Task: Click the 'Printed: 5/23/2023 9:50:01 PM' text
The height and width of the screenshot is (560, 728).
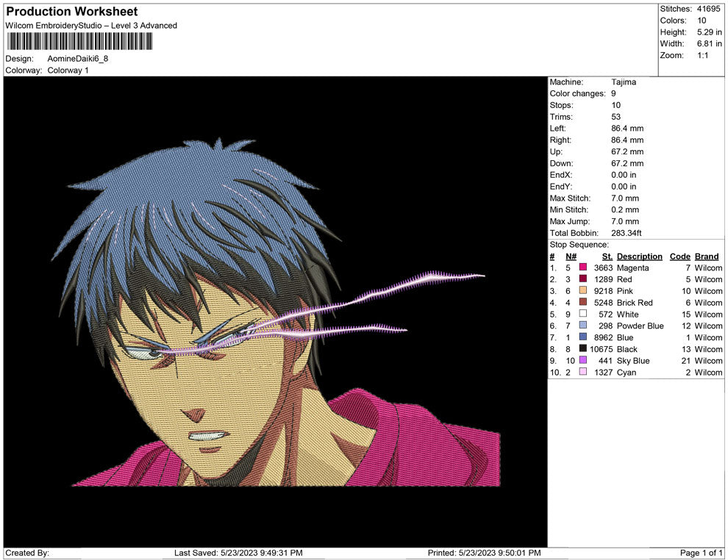Action: click(485, 553)
